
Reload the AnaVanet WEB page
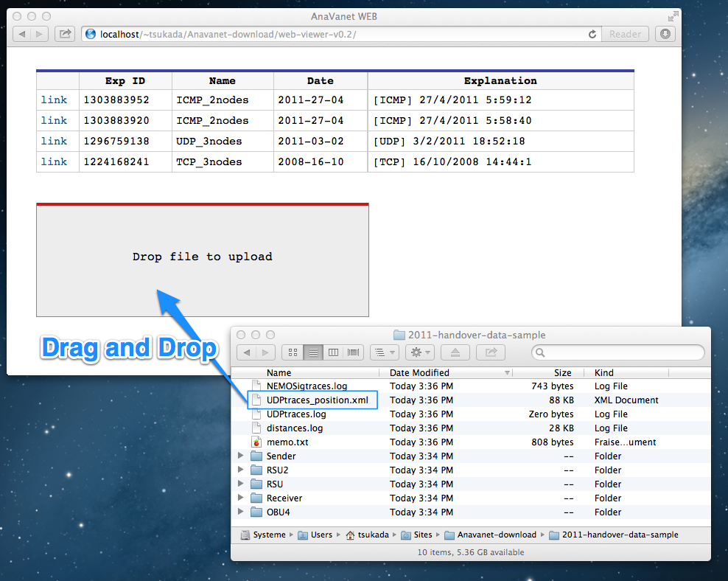(x=592, y=33)
